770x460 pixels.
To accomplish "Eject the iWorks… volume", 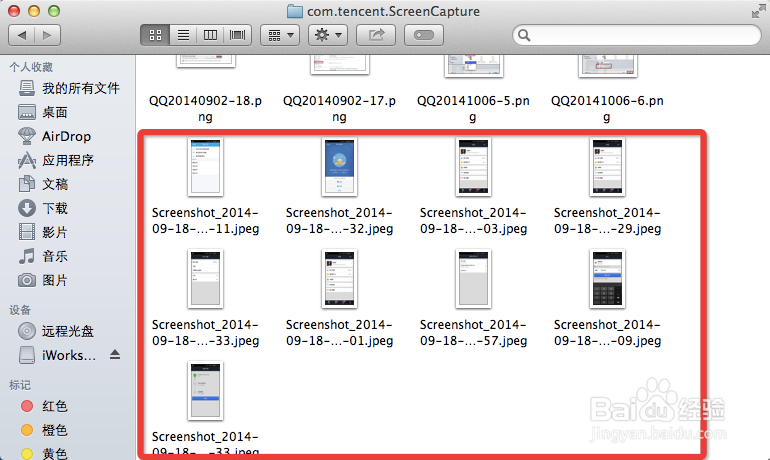I will [x=115, y=354].
